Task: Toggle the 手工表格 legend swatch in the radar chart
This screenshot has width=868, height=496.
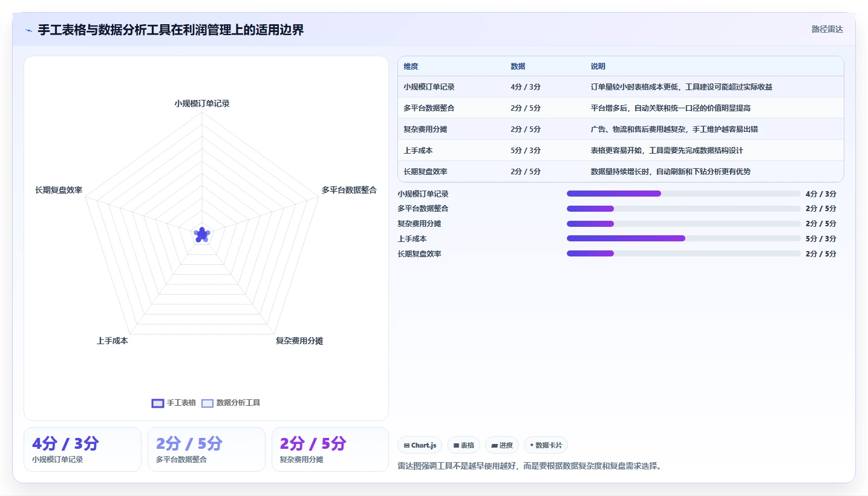Action: 158,403
